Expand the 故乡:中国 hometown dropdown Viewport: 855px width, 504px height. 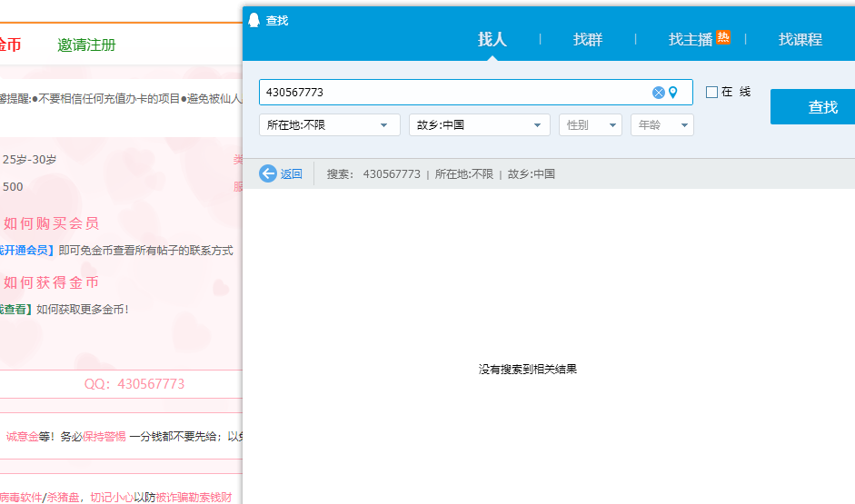point(479,125)
